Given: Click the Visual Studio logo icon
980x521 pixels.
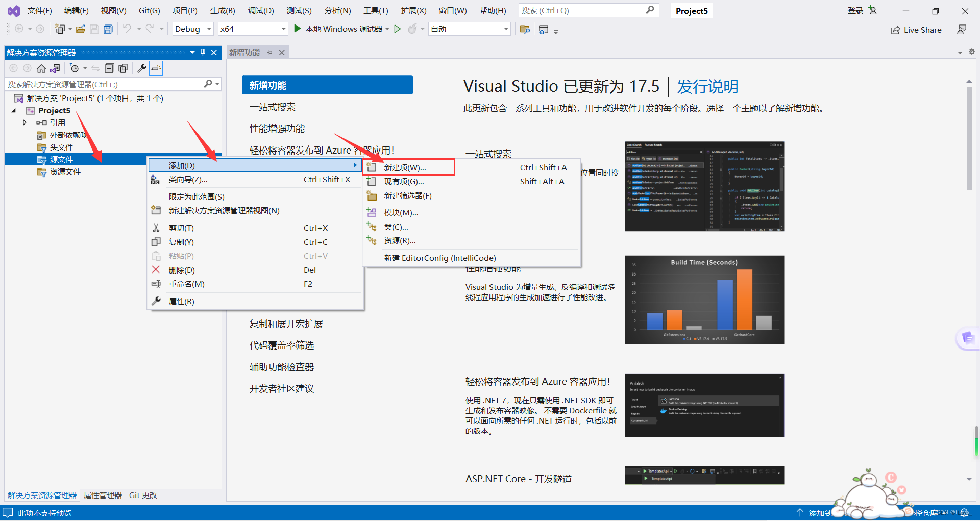Looking at the screenshot, I should [14, 11].
